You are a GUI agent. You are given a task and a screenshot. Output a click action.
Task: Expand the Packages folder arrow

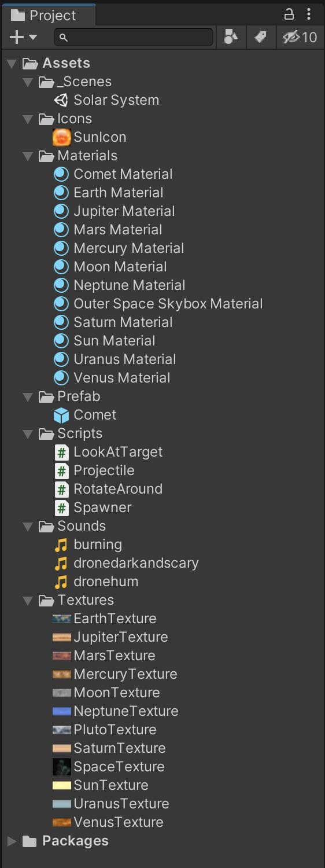[12, 841]
